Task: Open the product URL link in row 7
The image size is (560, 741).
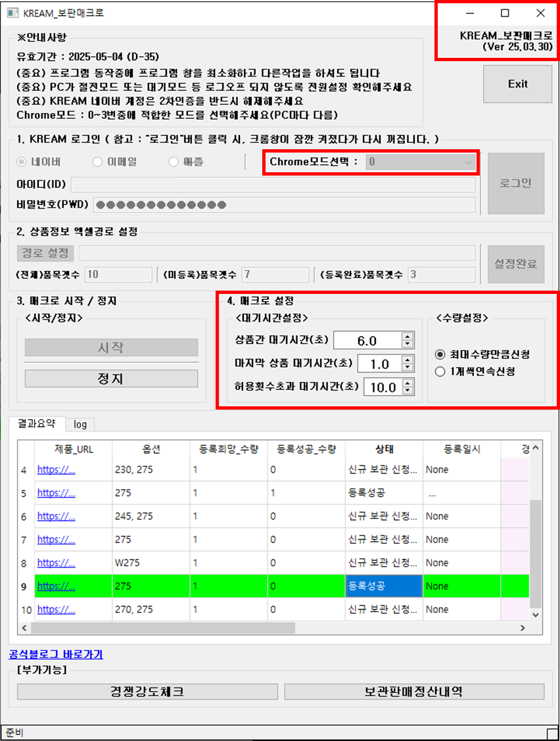Action: [x=57, y=539]
